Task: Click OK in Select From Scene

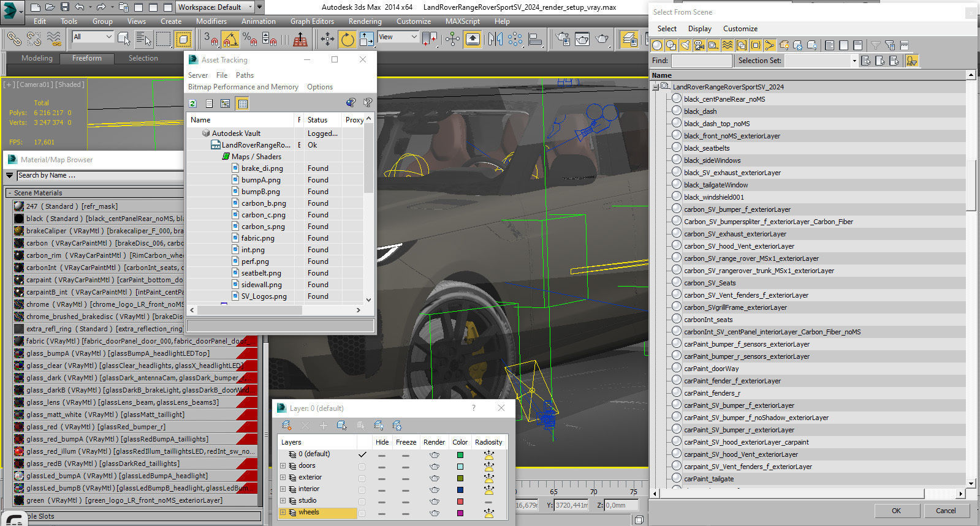Action: [x=896, y=511]
